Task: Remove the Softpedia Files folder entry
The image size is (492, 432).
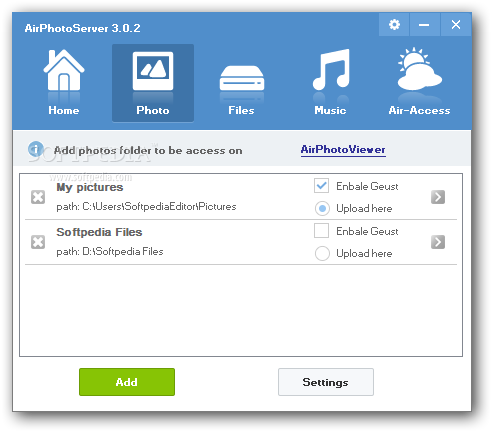Action: pos(38,242)
